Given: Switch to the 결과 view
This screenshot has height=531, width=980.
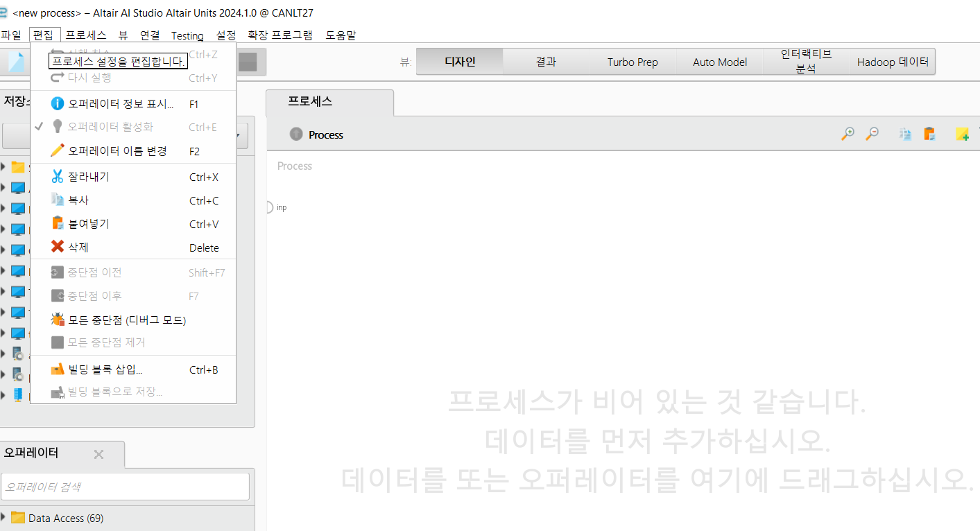Looking at the screenshot, I should tap(545, 62).
